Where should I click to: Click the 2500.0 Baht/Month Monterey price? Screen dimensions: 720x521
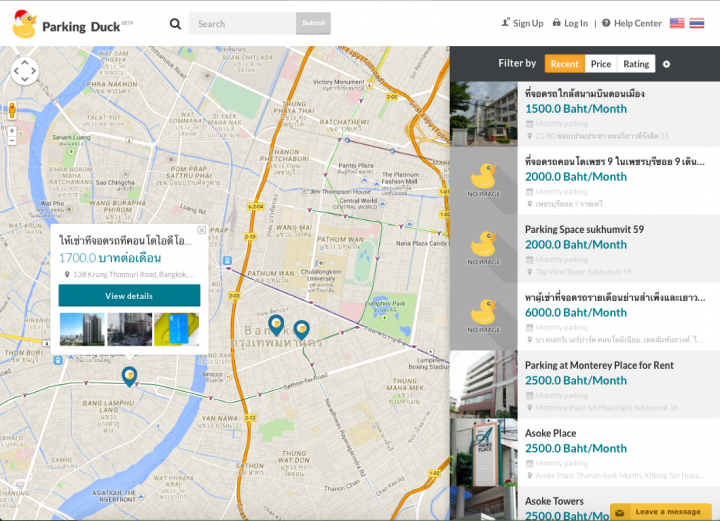point(576,381)
